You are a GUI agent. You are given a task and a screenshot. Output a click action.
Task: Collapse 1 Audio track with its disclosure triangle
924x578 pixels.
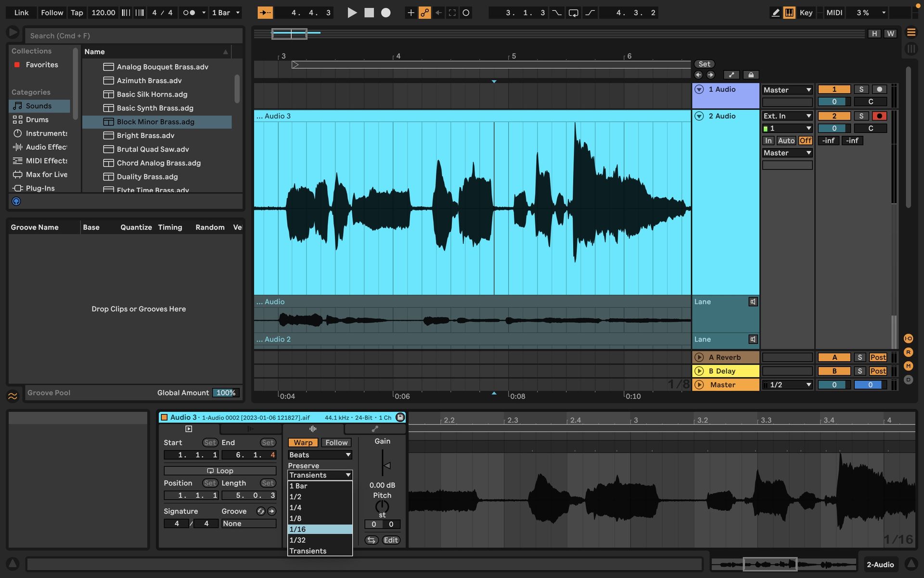699,89
